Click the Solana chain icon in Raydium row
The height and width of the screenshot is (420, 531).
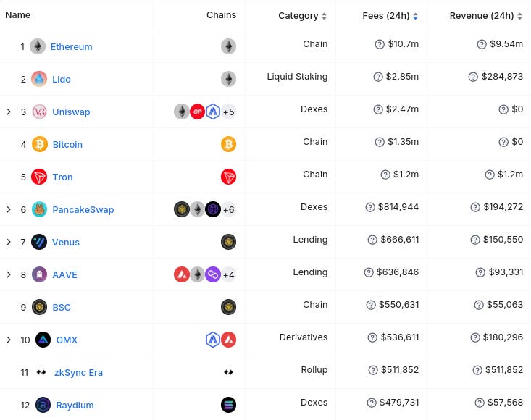[x=229, y=405]
